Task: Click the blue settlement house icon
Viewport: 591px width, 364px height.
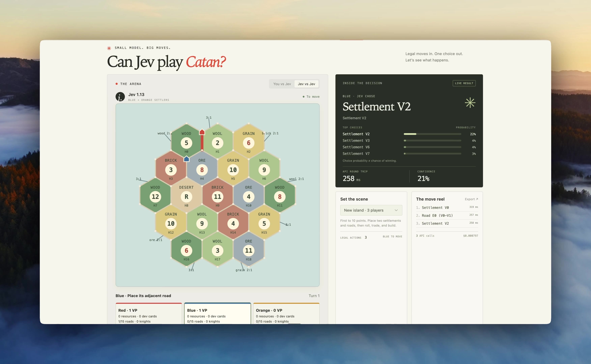Action: pos(187,159)
